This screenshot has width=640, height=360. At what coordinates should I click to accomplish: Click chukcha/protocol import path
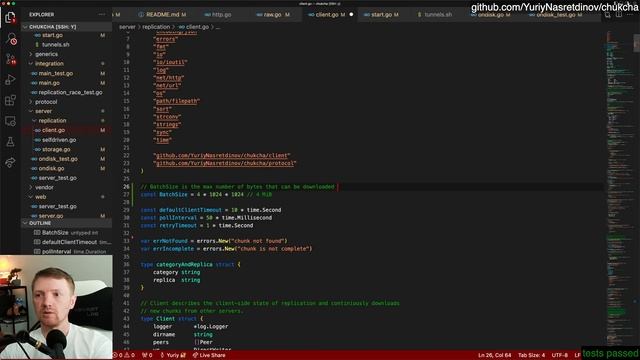click(225, 163)
